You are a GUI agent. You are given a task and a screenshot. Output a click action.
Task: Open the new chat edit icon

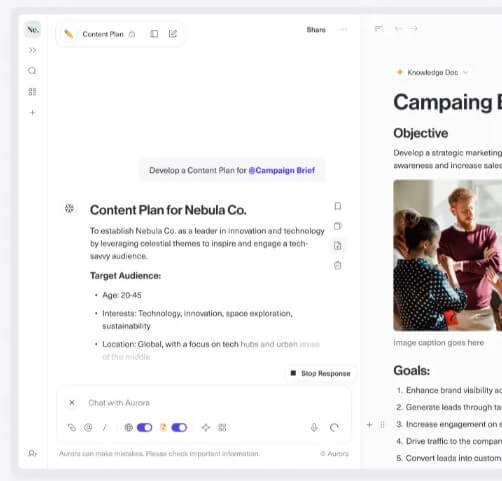point(173,34)
